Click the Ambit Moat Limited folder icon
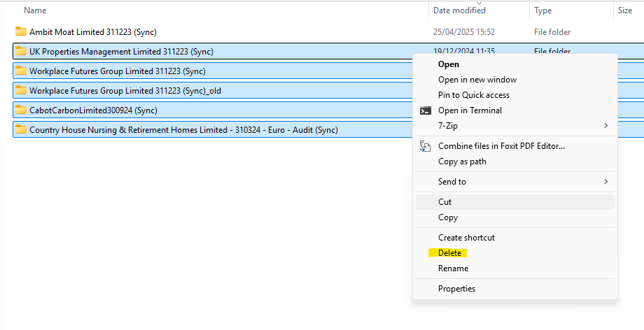The image size is (644, 330). pos(21,31)
